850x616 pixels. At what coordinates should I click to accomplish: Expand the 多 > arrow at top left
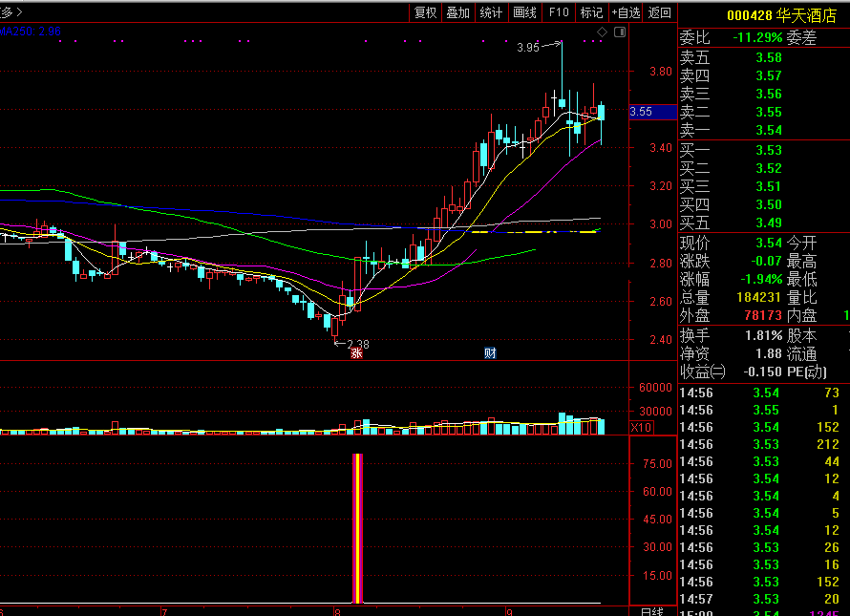click(11, 11)
